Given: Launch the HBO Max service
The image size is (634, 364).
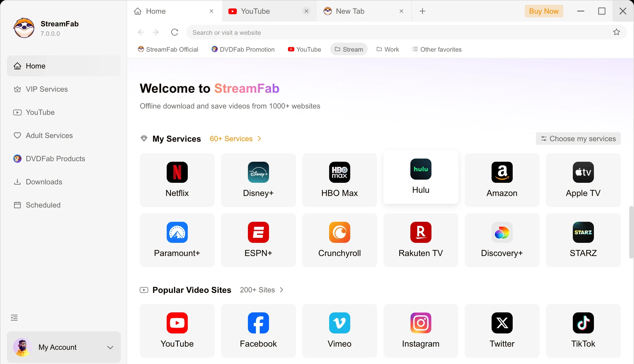Looking at the screenshot, I should (340, 180).
